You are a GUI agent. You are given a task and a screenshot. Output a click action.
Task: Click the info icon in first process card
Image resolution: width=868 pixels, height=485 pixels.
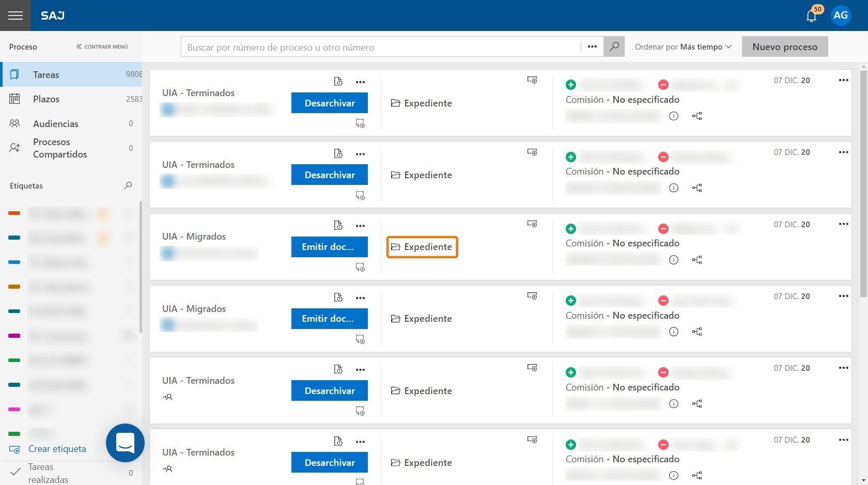pyautogui.click(x=674, y=116)
